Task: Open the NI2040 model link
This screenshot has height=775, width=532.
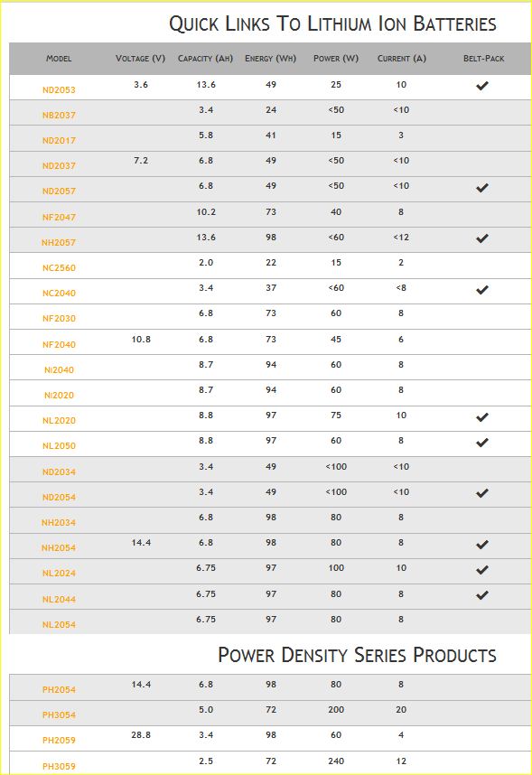Action: [59, 369]
